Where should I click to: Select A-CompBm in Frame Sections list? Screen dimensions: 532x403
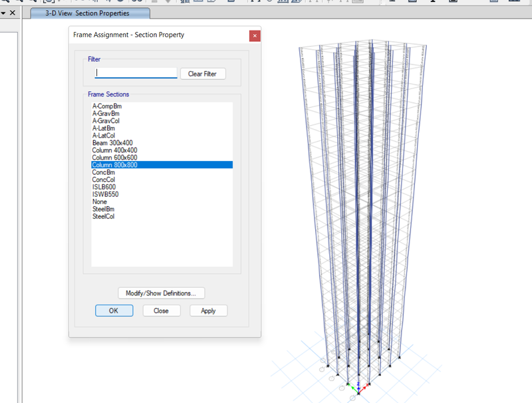point(162,106)
